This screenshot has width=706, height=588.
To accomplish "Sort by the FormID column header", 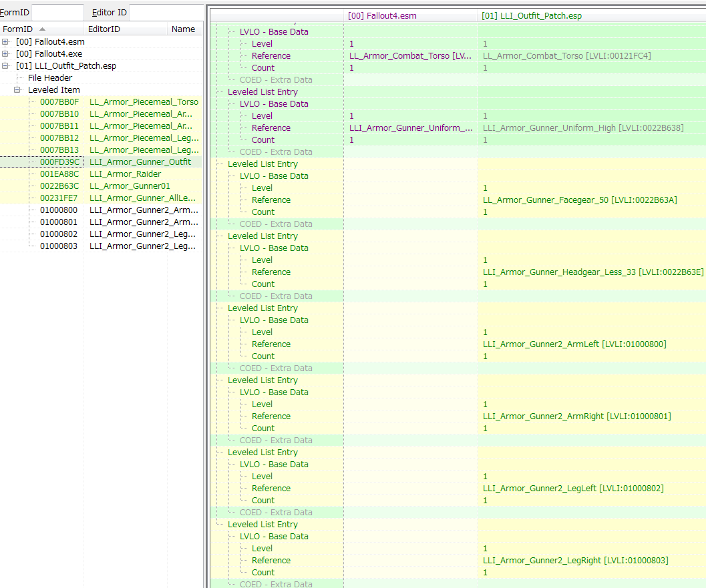I will point(42,29).
